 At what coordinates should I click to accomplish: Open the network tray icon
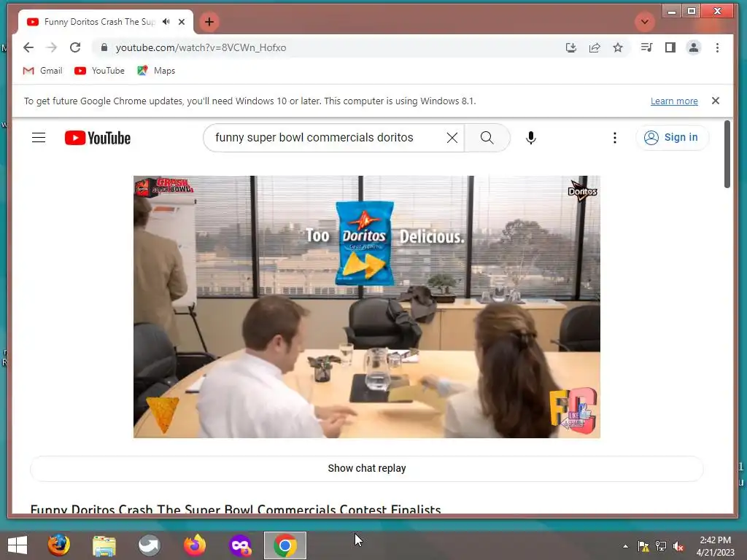[x=661, y=546]
